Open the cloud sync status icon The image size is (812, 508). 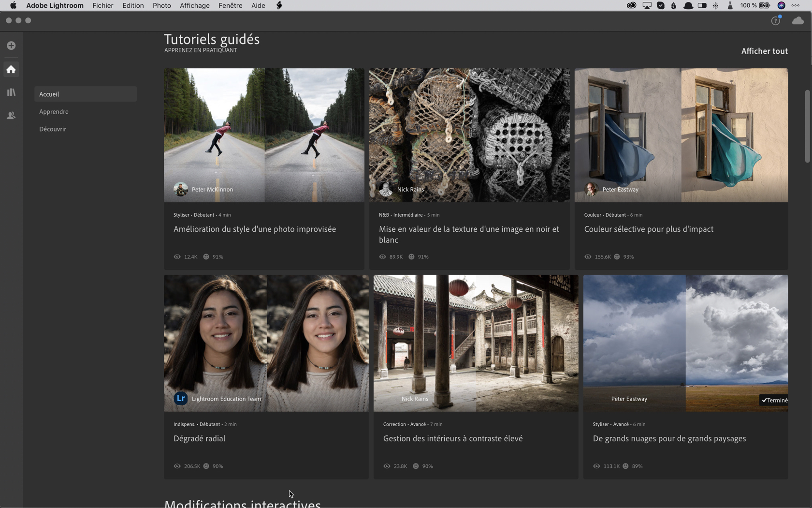click(797, 21)
